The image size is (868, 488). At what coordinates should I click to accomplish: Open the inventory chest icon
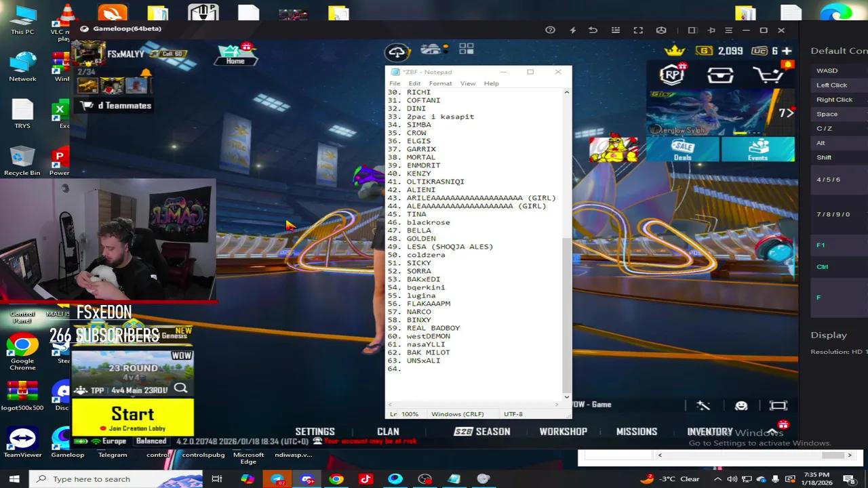(720, 75)
